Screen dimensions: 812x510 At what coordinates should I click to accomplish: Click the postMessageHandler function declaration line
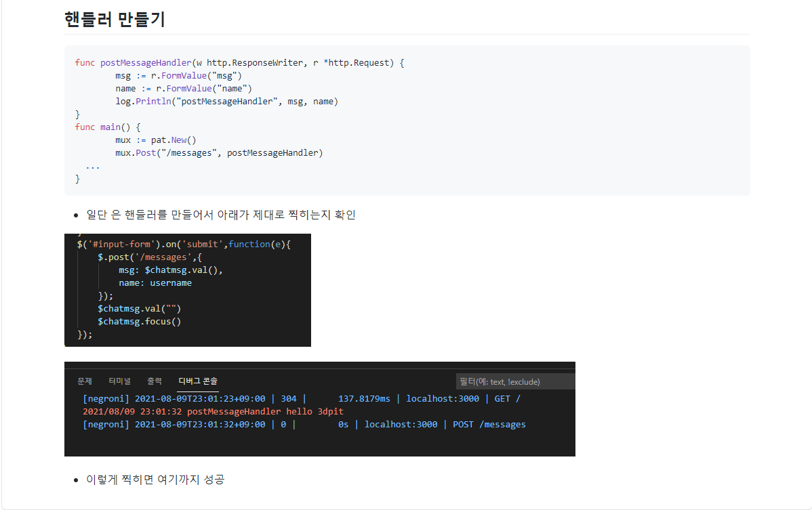(239, 62)
